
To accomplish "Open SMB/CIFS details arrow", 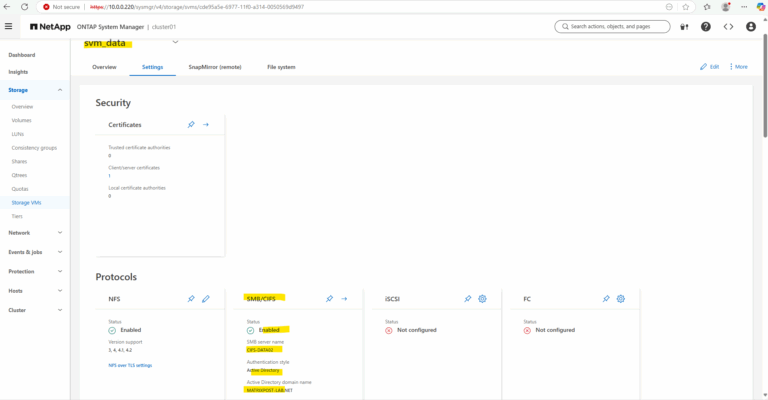I will coord(344,299).
